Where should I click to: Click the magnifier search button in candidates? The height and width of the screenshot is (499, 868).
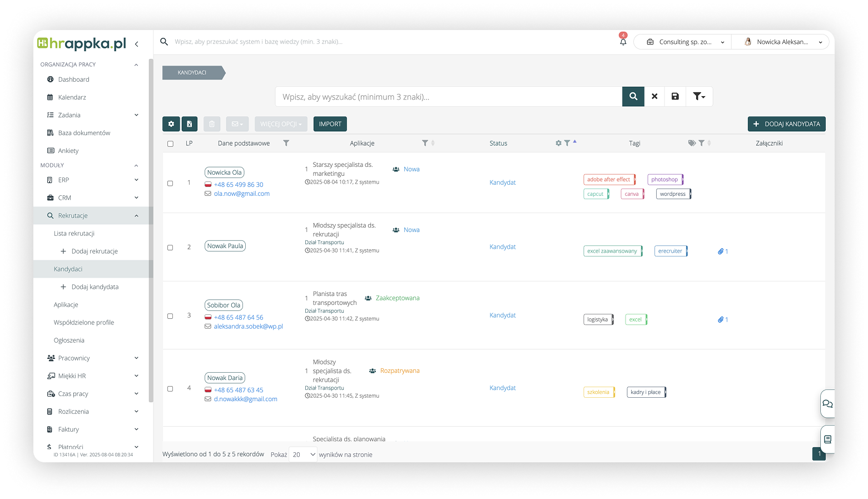[x=633, y=96]
